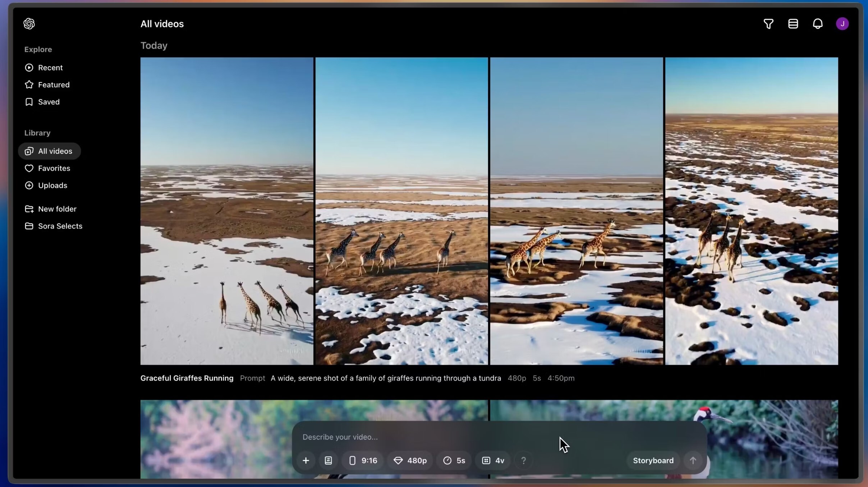This screenshot has width=868, height=487.
Task: Switch to the Favorites section
Action: pos(54,168)
